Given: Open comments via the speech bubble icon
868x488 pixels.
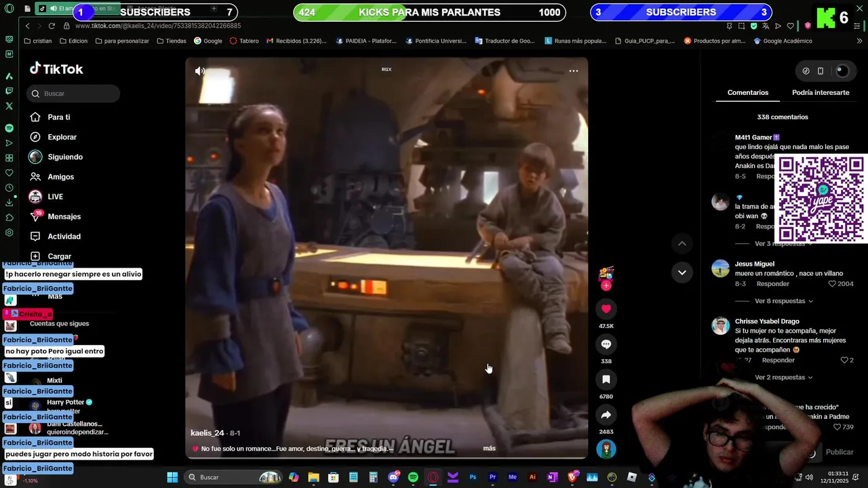Looking at the screenshot, I should pyautogui.click(x=606, y=344).
